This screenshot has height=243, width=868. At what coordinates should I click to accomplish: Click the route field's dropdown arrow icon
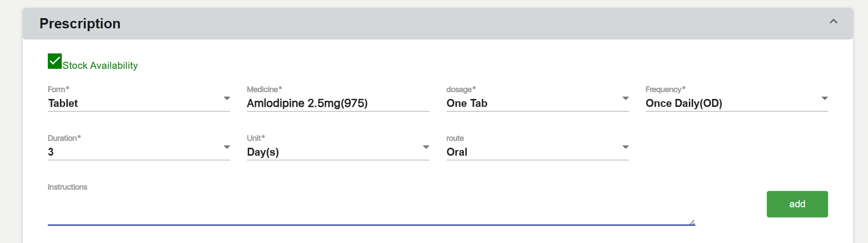(625, 147)
